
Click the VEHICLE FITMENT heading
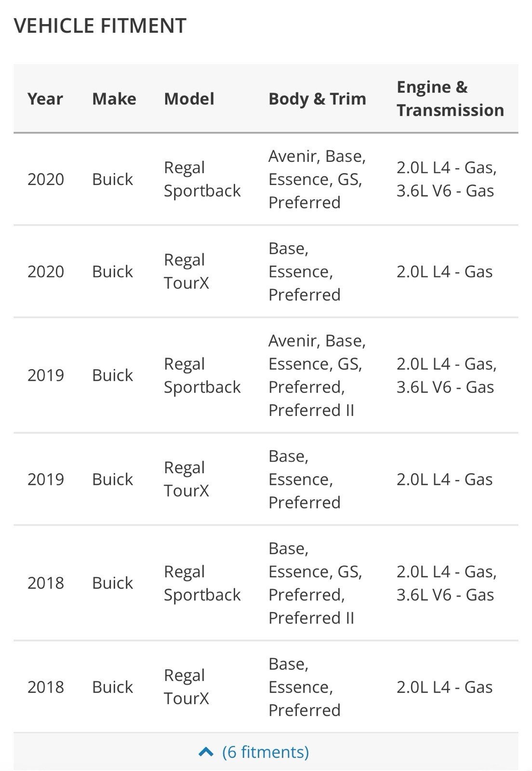(x=100, y=26)
